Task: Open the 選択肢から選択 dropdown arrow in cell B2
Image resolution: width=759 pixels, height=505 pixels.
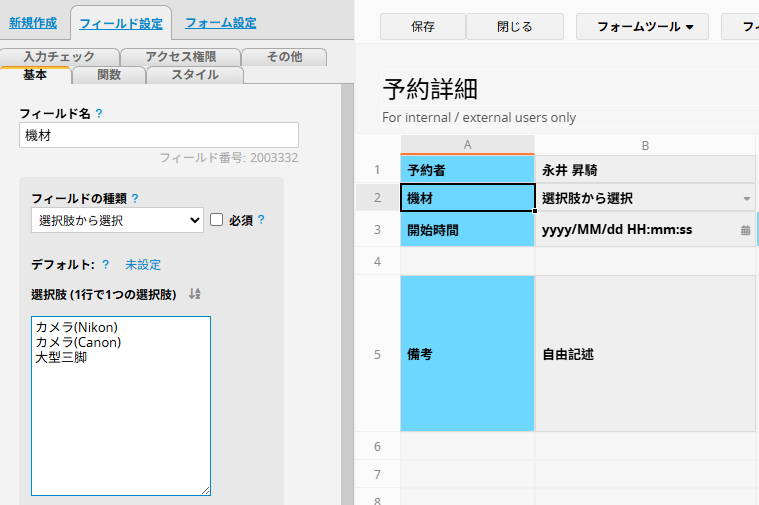Action: pos(746,199)
